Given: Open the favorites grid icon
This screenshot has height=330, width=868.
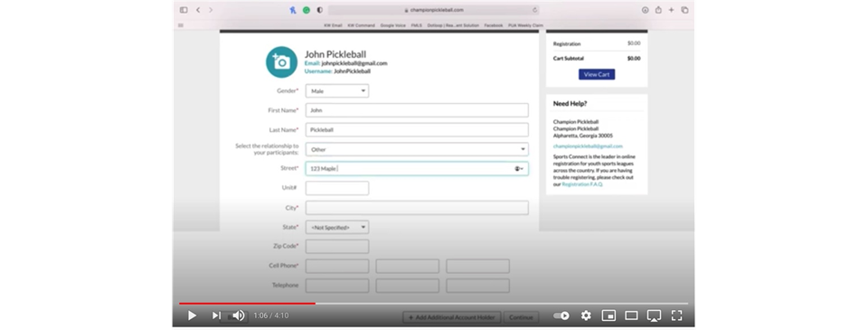Looking at the screenshot, I should [x=181, y=25].
